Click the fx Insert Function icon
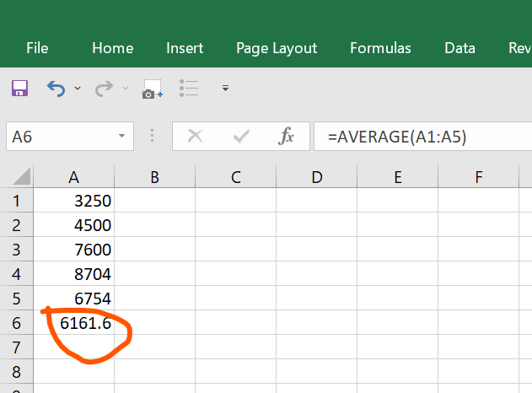This screenshot has width=532, height=393. 286,136
